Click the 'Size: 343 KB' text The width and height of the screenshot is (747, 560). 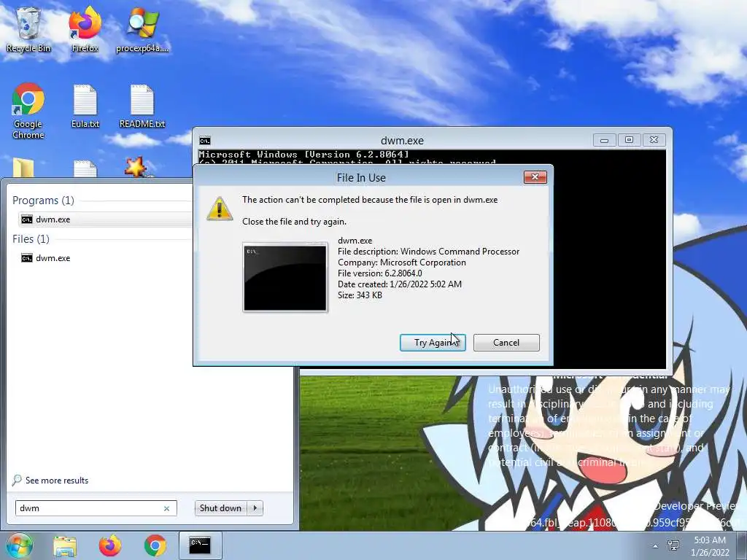pos(360,295)
